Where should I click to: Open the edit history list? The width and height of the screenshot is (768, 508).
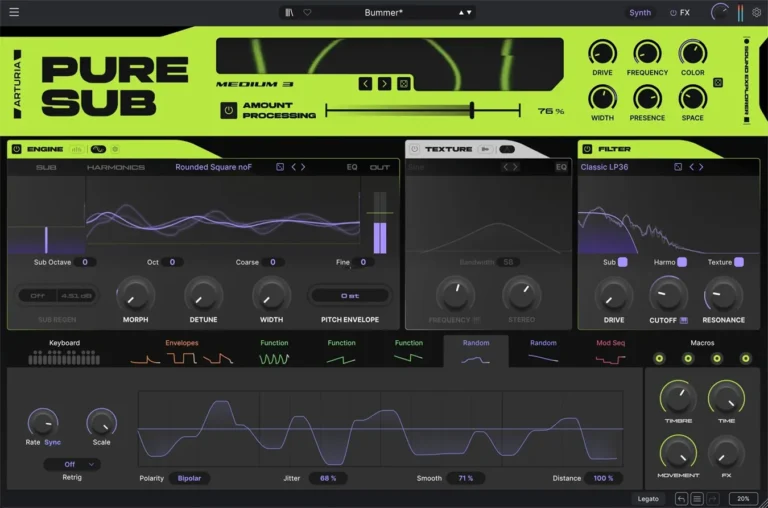(697, 499)
